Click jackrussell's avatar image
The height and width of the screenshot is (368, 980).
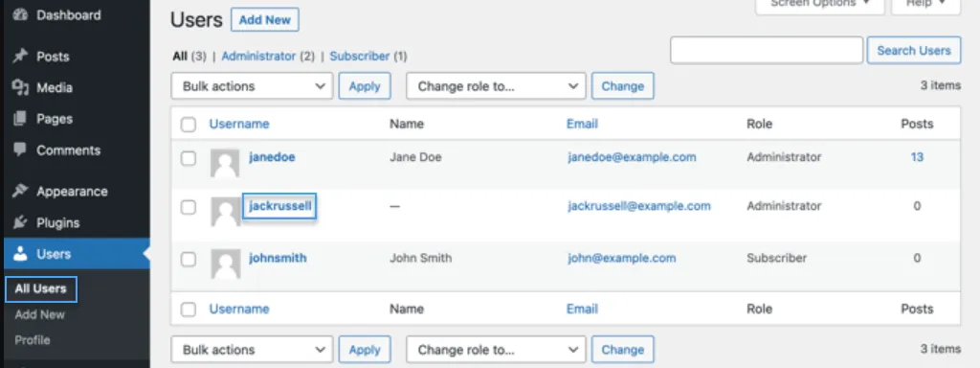pos(225,212)
